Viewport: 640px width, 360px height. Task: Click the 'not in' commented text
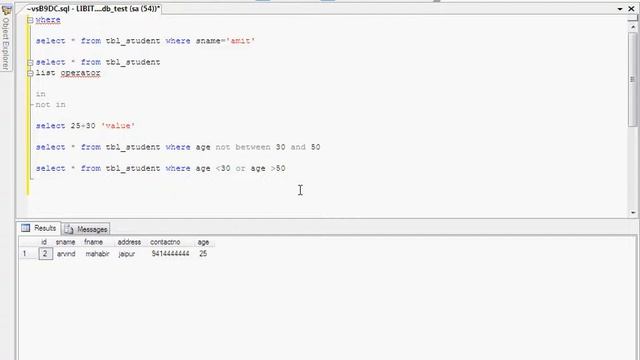click(51, 105)
